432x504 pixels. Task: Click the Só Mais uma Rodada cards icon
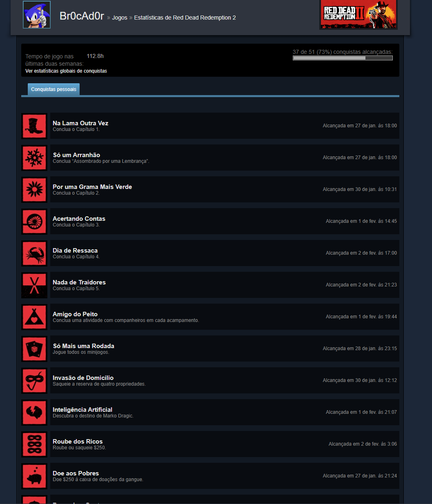[x=34, y=349]
